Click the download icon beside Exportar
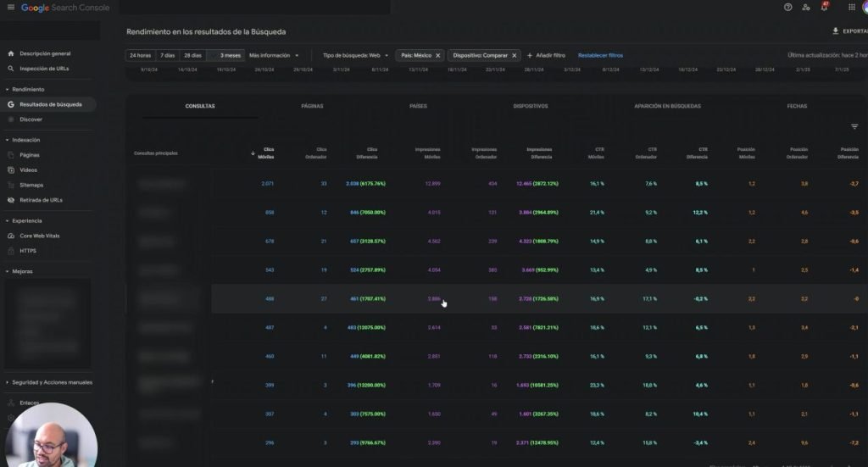Viewport: 868px width, 467px height. (835, 31)
